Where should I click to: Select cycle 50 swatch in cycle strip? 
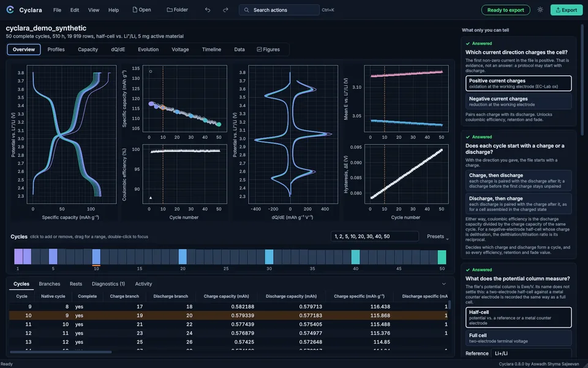pos(442,256)
